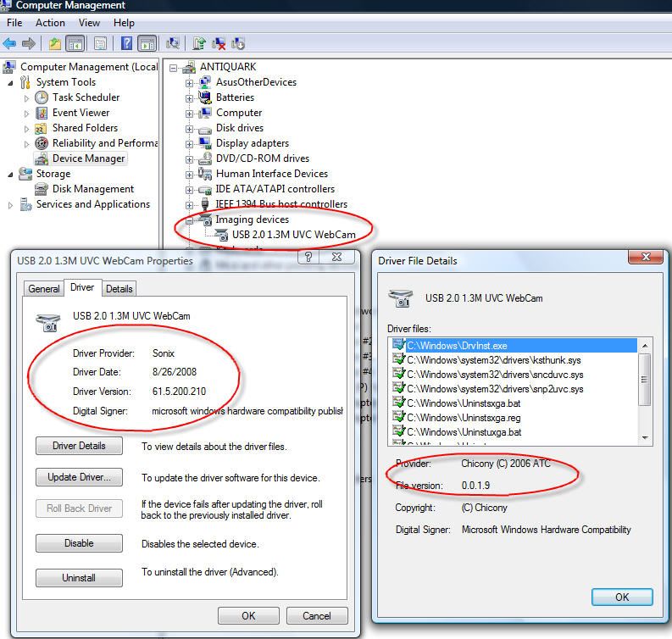This screenshot has height=639, width=672.
Task: Click Cancel in WebCam Properties dialog
Action: coord(317,616)
